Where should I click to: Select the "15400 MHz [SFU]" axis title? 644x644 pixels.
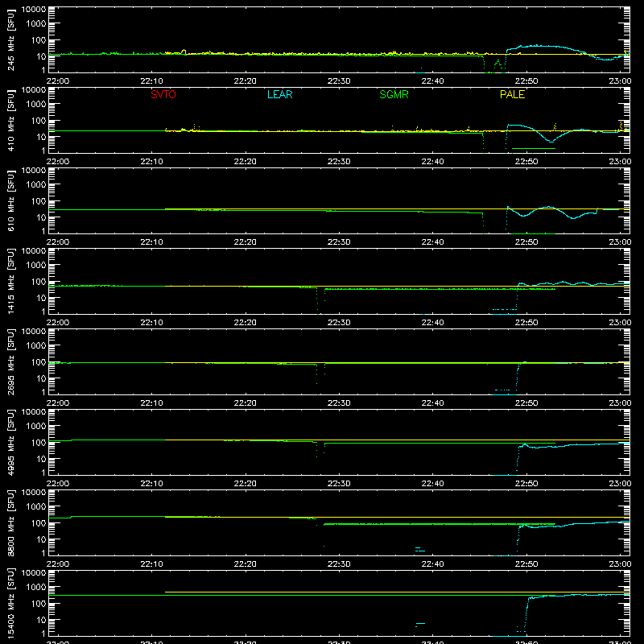coord(11,604)
